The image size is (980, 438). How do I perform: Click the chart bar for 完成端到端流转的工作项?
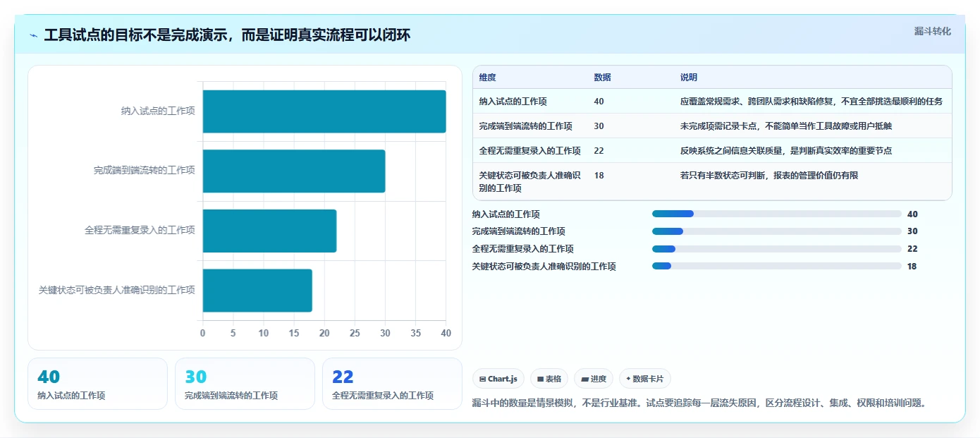(x=294, y=171)
